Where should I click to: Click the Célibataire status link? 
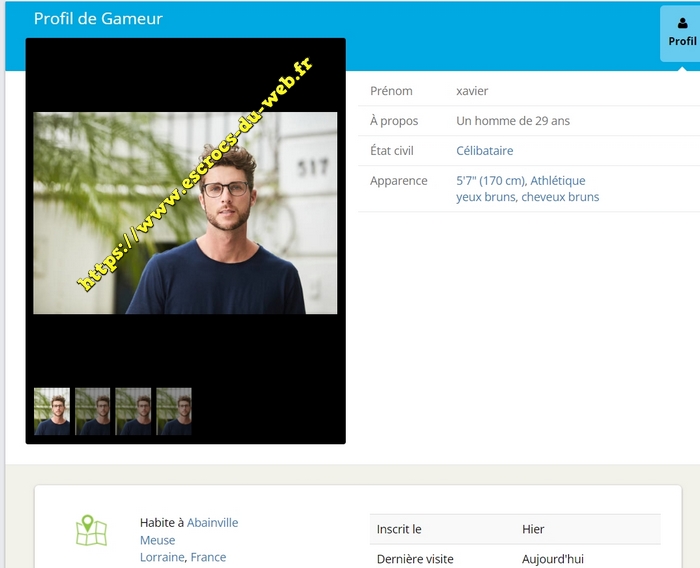(484, 151)
